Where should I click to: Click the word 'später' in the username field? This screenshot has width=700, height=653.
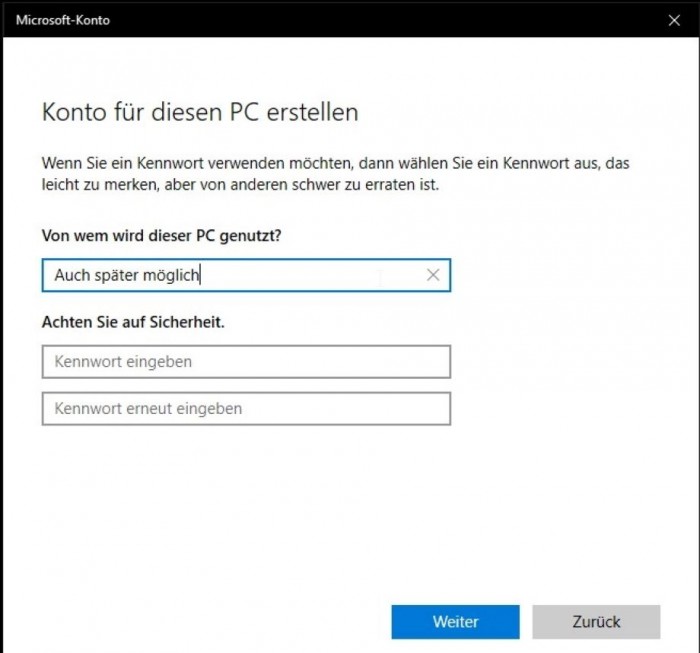pos(117,275)
